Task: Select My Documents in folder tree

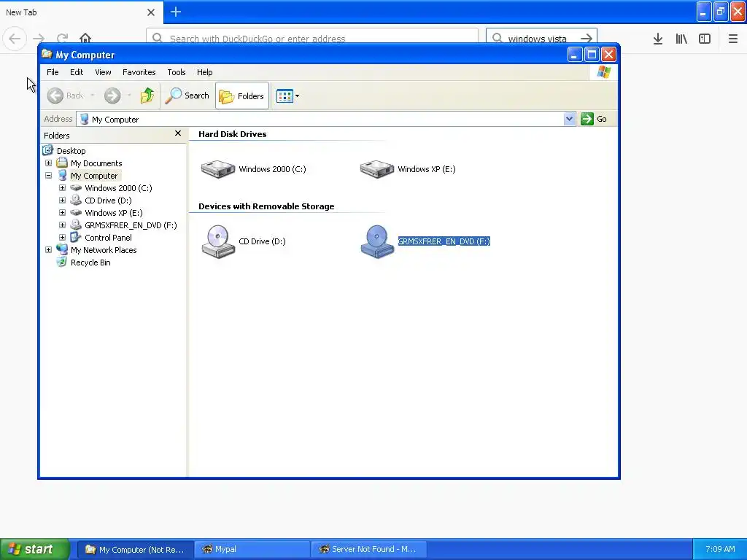Action: 96,163
